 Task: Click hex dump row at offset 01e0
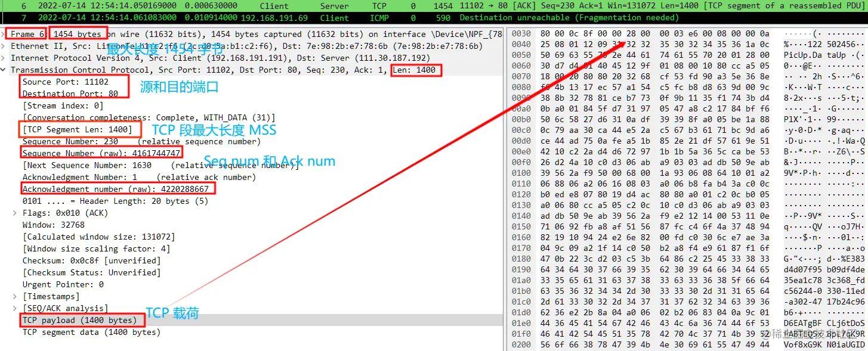[x=687, y=323]
